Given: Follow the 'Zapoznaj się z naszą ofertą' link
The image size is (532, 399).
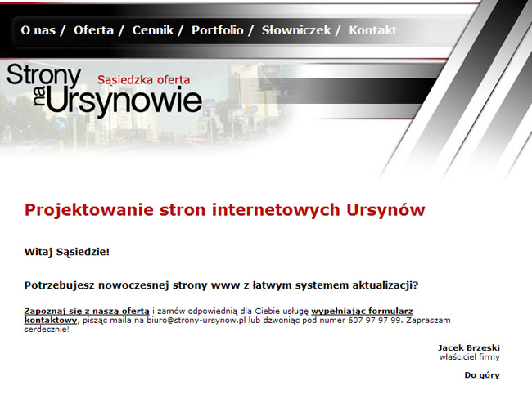Looking at the screenshot, I should click(x=87, y=311).
